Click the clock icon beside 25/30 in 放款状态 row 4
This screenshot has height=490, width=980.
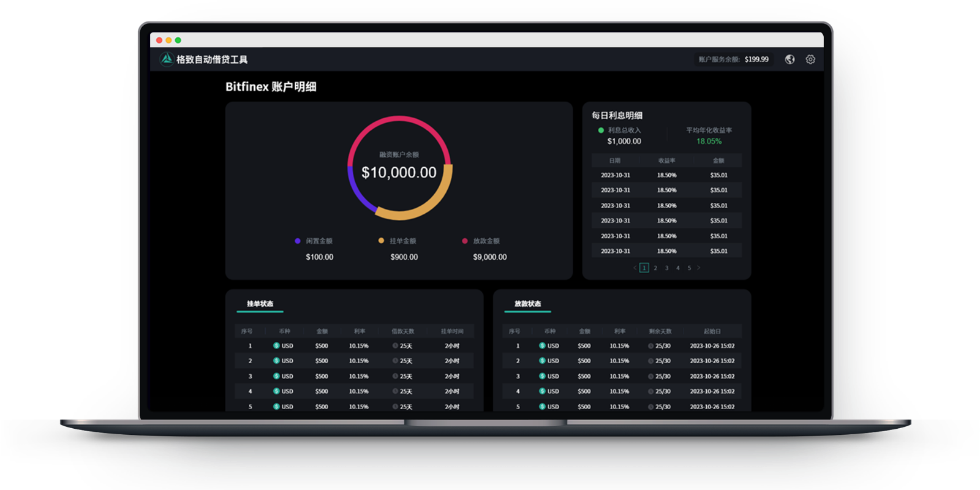point(650,391)
